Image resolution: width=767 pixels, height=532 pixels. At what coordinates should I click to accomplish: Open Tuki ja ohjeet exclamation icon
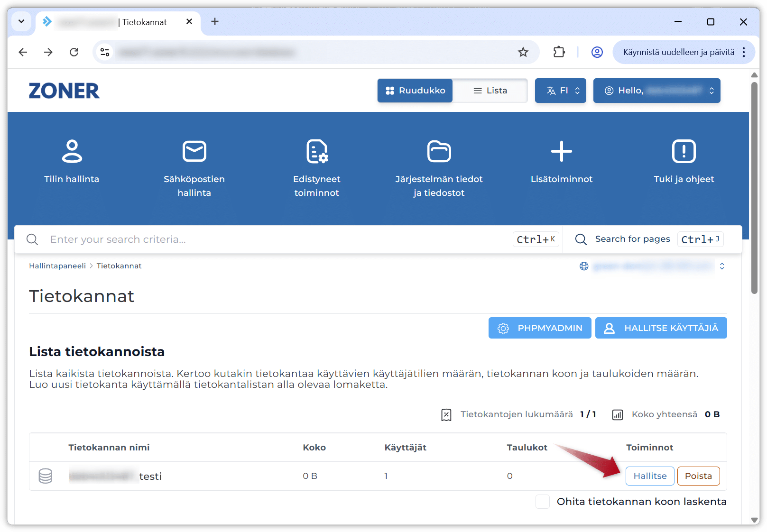click(x=684, y=151)
